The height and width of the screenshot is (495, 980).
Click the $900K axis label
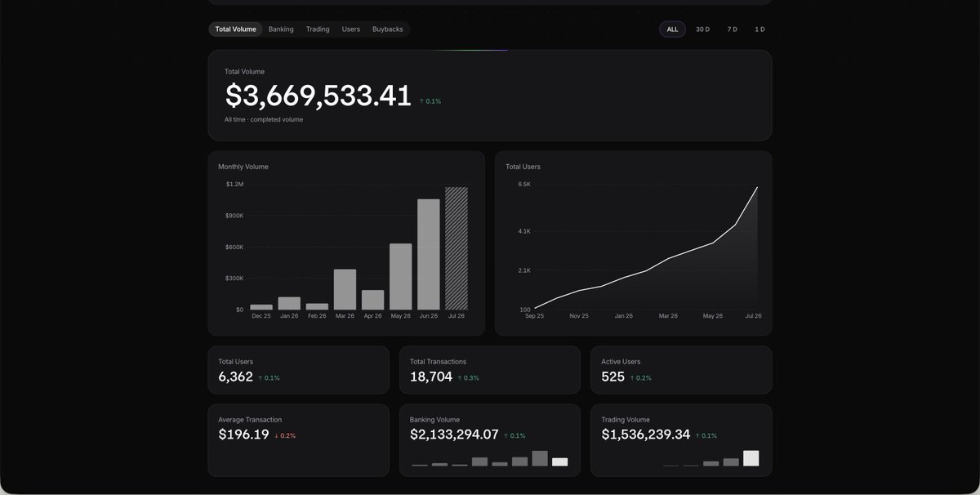234,216
